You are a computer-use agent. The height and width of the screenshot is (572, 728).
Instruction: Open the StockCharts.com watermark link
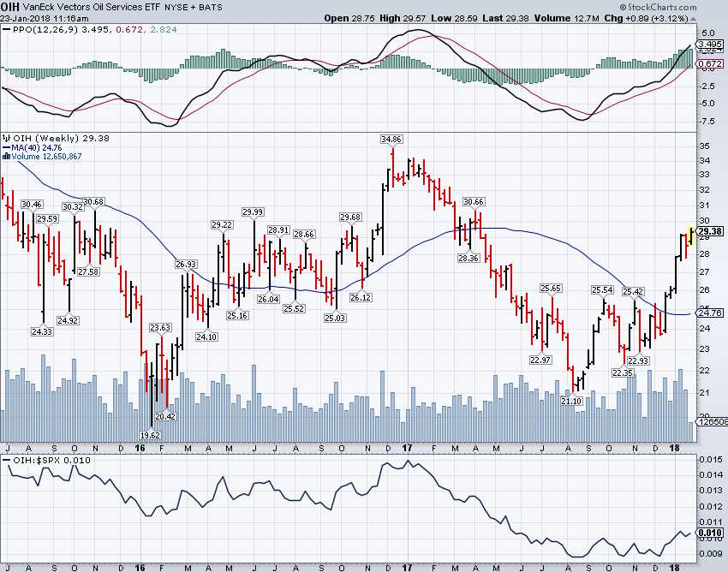[686, 8]
